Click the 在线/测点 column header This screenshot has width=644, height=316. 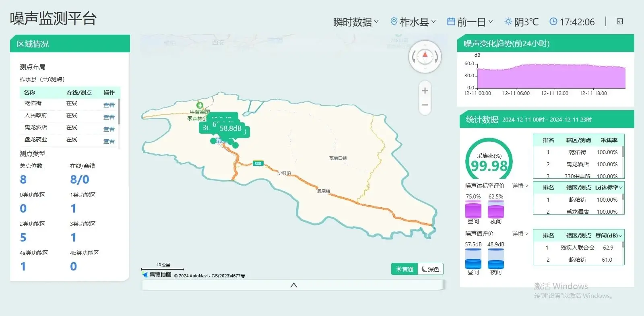coord(79,93)
